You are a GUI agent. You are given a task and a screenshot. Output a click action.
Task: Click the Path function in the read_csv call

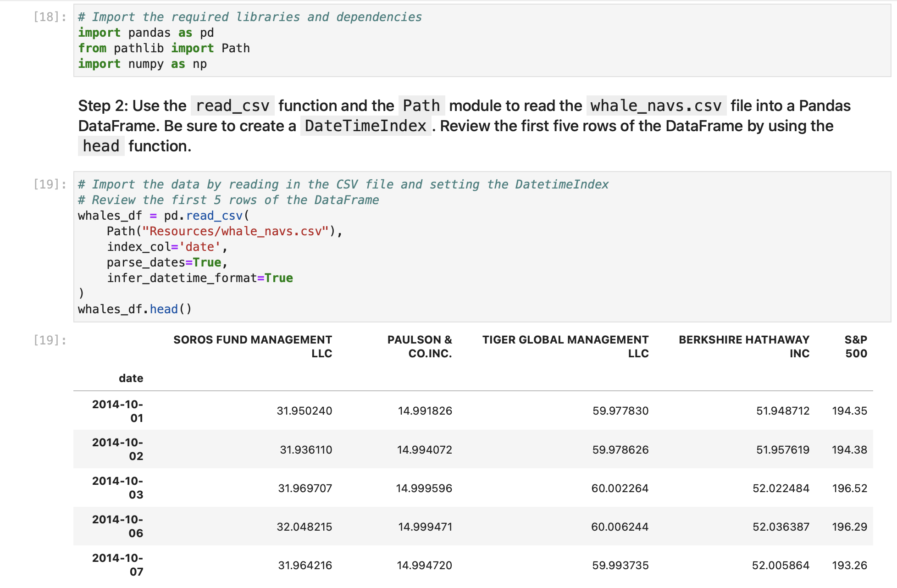(x=121, y=231)
